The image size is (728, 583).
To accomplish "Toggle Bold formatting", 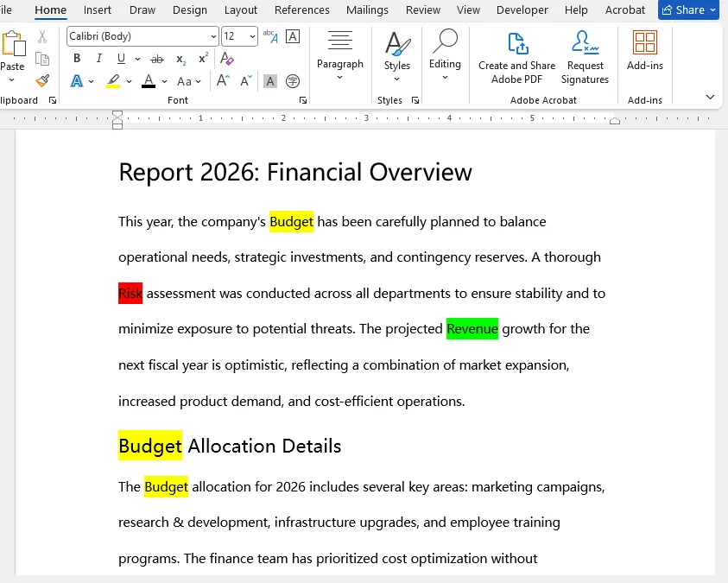I will 77,59.
